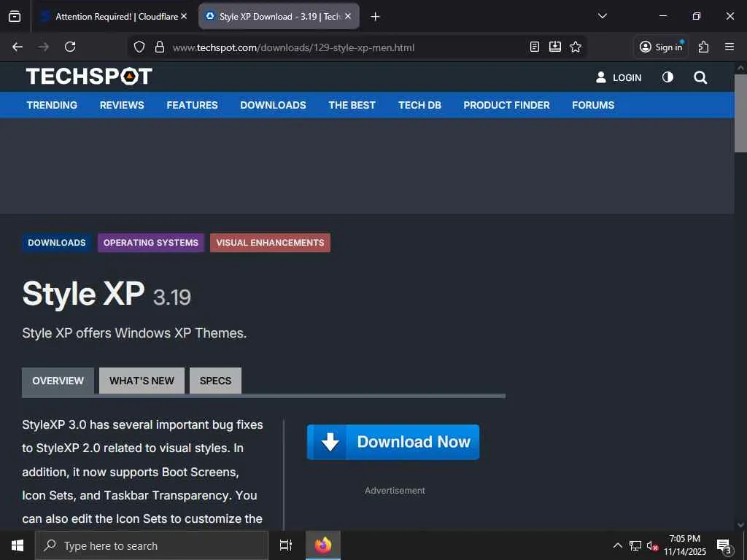Image resolution: width=747 pixels, height=560 pixels.
Task: Open the Firefox extensions puzzle icon
Action: pos(704,47)
